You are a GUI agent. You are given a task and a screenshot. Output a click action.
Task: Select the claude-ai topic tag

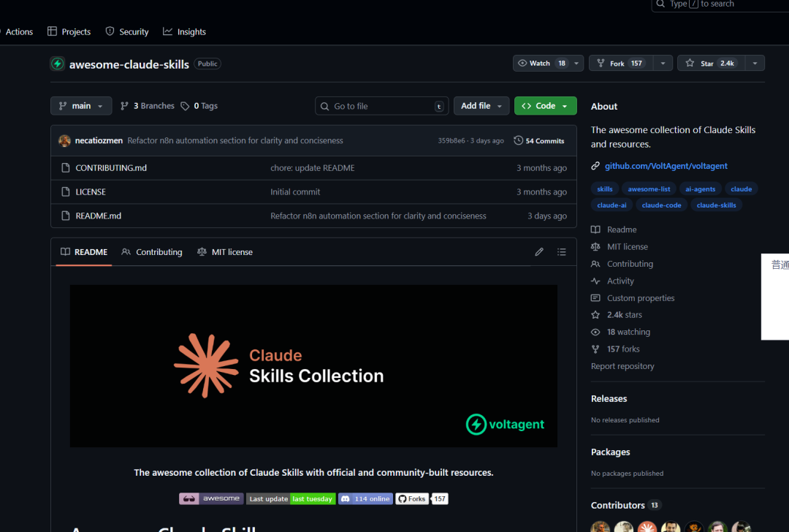611,205
